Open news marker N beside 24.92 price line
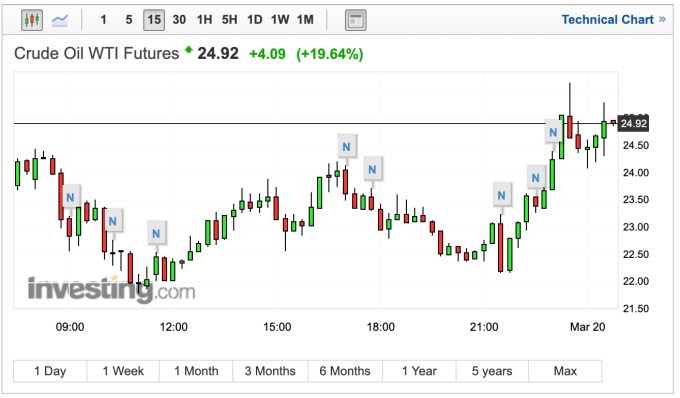This screenshot has width=680, height=398. pos(553,132)
